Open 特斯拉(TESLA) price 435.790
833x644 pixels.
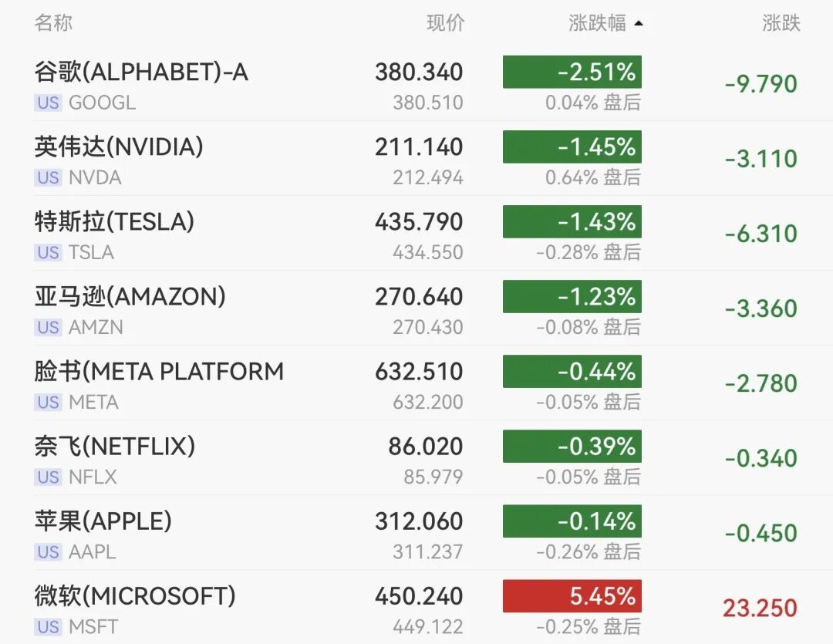coord(419,221)
